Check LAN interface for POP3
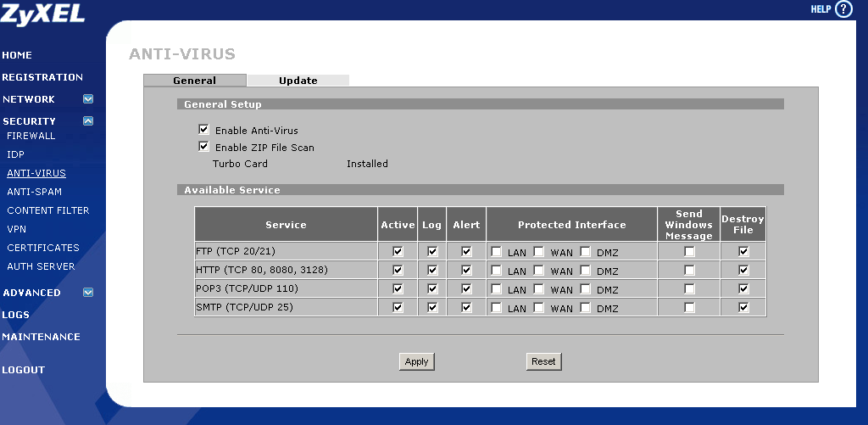The image size is (868, 425). pos(497,288)
